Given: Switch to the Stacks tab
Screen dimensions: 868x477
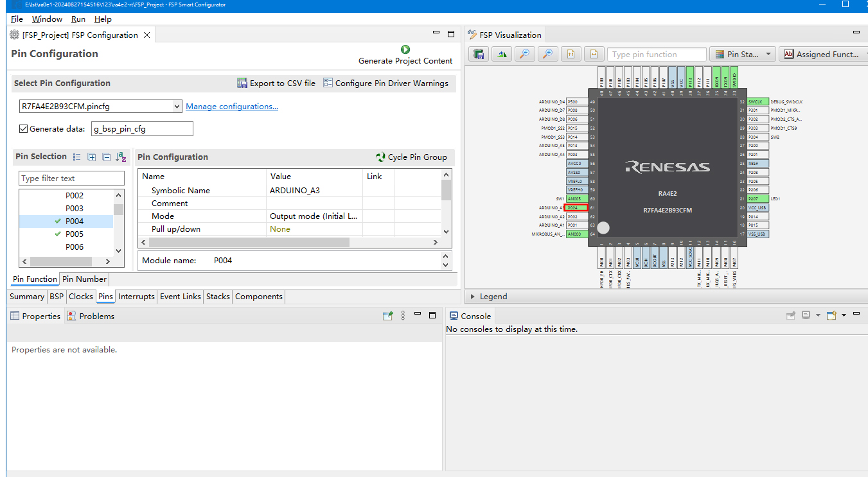Looking at the screenshot, I should [x=218, y=297].
